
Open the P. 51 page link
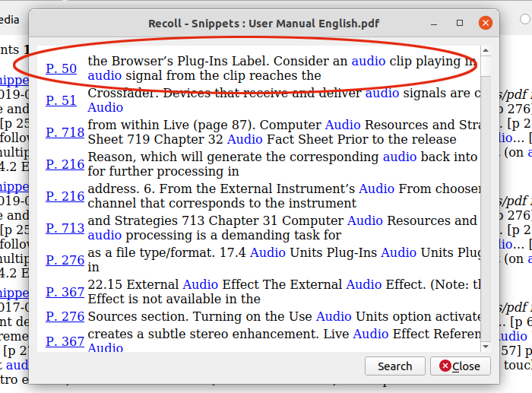61,100
